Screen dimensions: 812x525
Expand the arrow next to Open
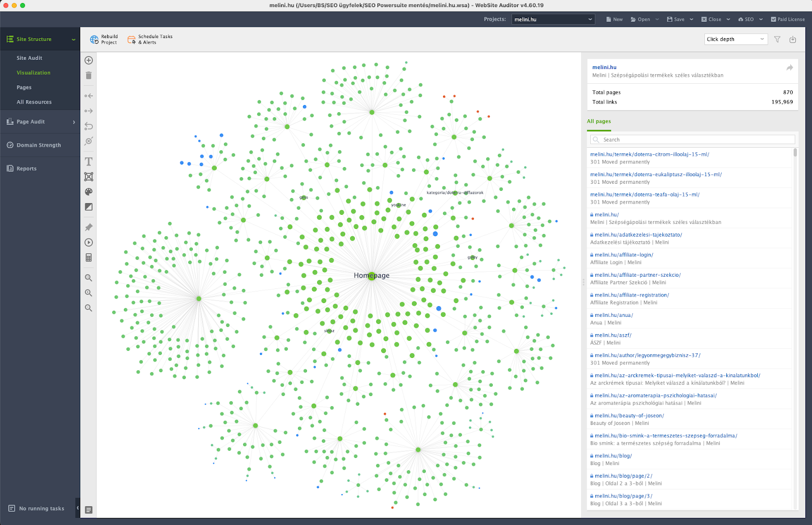pos(657,19)
